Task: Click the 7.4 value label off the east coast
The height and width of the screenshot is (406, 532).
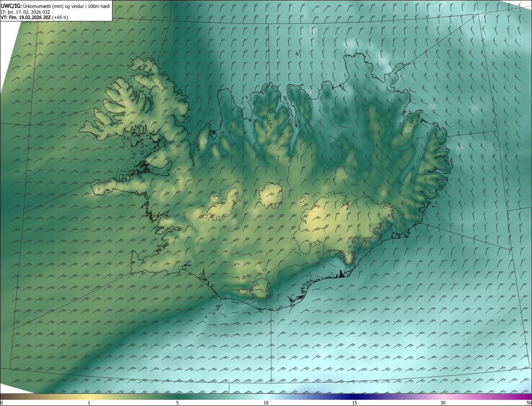Action: [x=459, y=148]
